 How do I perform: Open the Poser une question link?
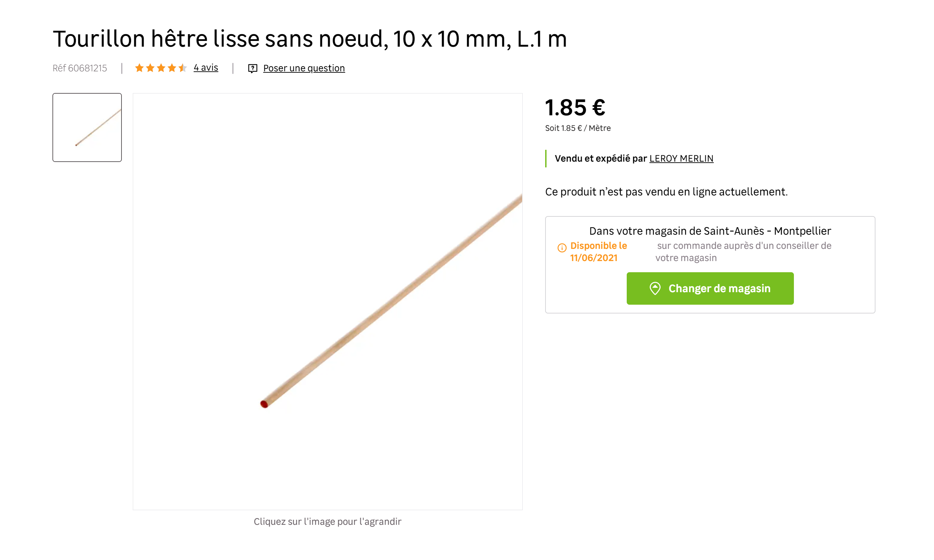pos(304,68)
